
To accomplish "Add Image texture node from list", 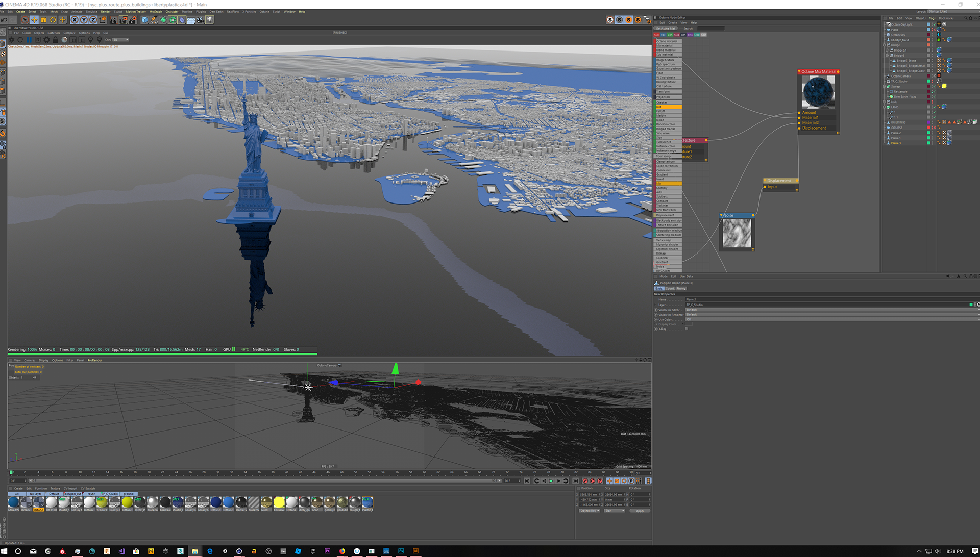I will 668,60.
